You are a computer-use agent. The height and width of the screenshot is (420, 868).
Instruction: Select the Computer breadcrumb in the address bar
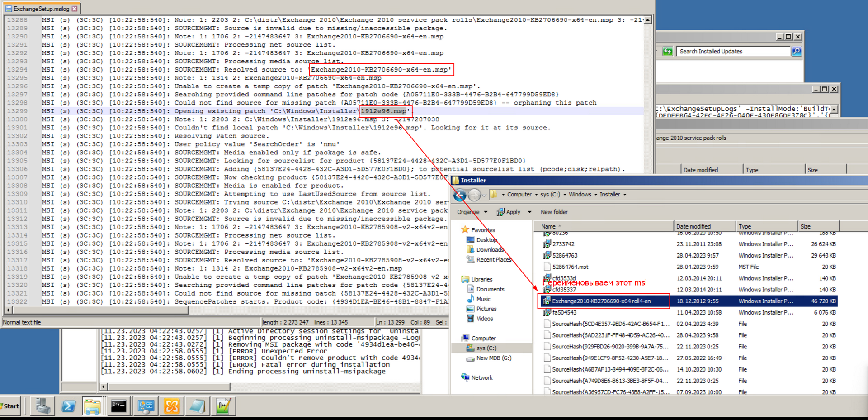519,195
